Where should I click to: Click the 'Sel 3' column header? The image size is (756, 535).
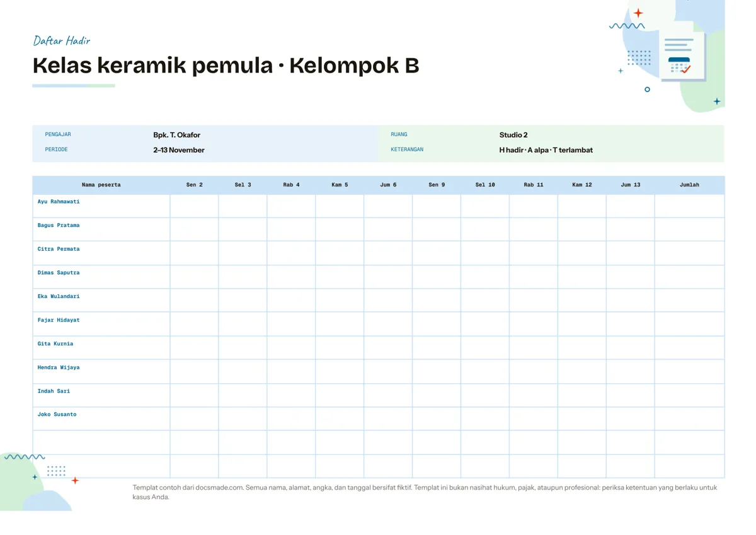pos(243,185)
